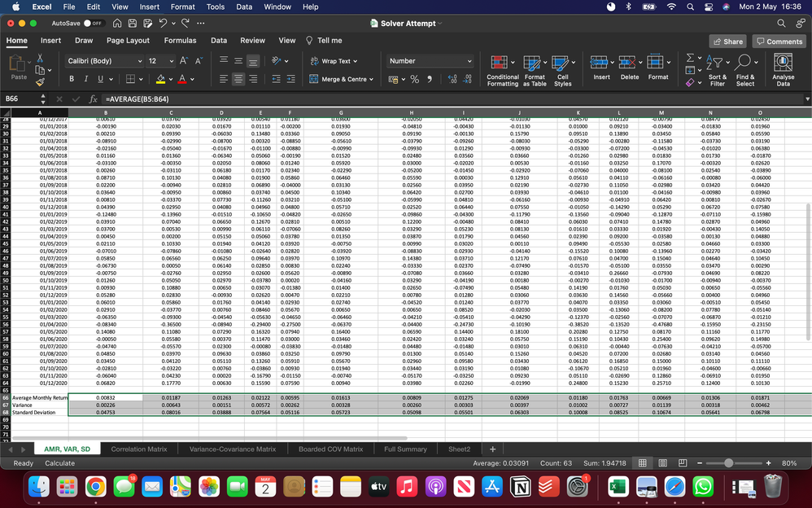Click the Comments button
Viewport: 812px width, 508px height.
[779, 41]
